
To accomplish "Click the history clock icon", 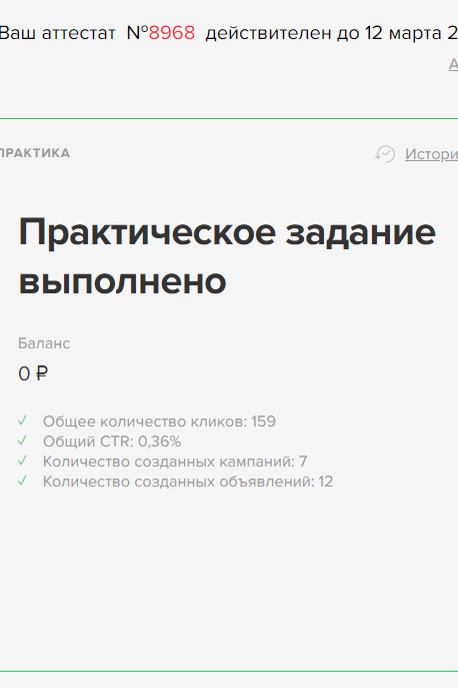I will (385, 154).
